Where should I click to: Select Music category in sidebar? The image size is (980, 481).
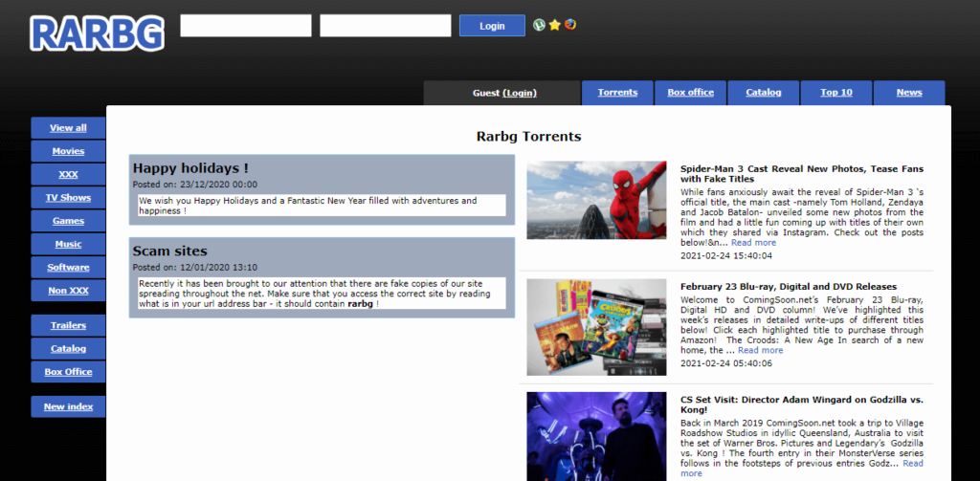click(68, 244)
